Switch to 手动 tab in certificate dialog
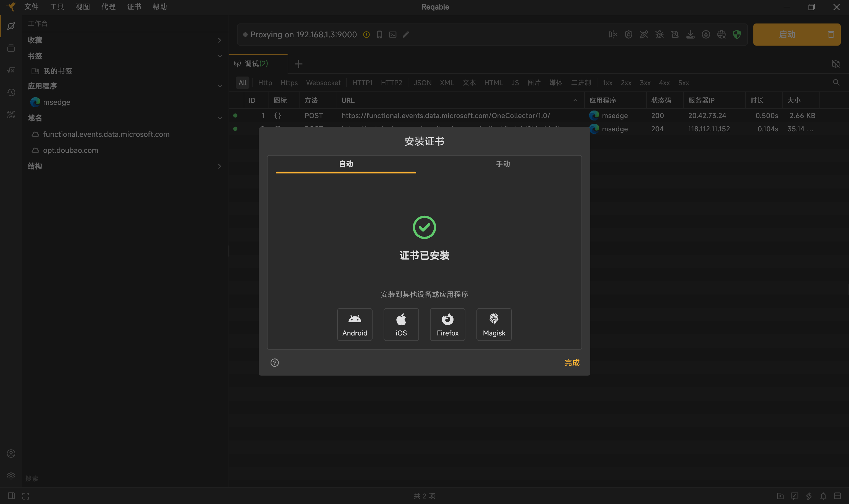The image size is (849, 504). (x=503, y=164)
